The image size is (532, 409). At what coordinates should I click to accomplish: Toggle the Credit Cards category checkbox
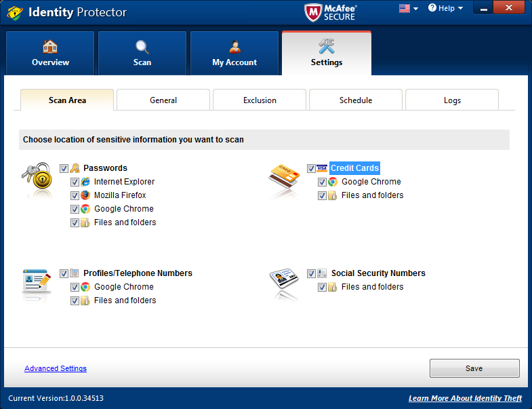coord(311,168)
